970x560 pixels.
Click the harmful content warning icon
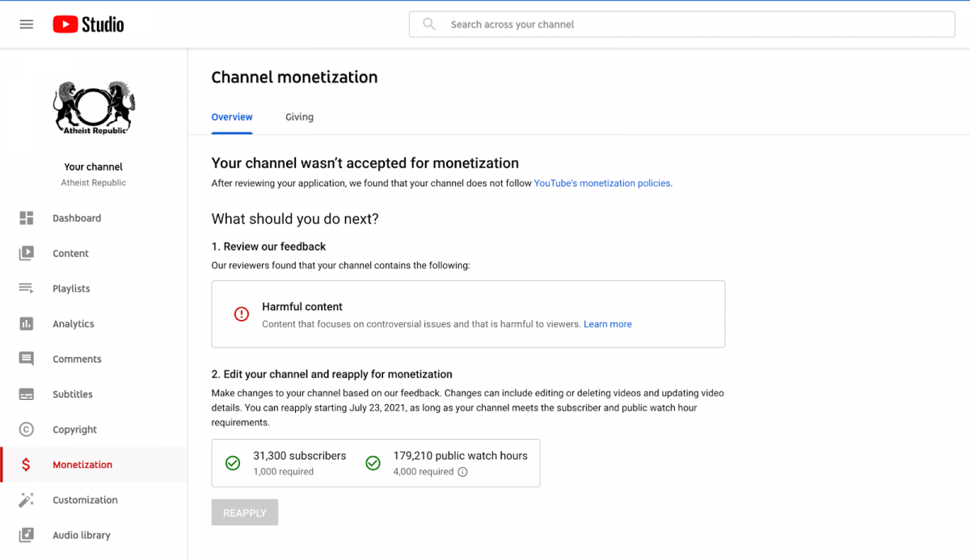[x=242, y=314]
